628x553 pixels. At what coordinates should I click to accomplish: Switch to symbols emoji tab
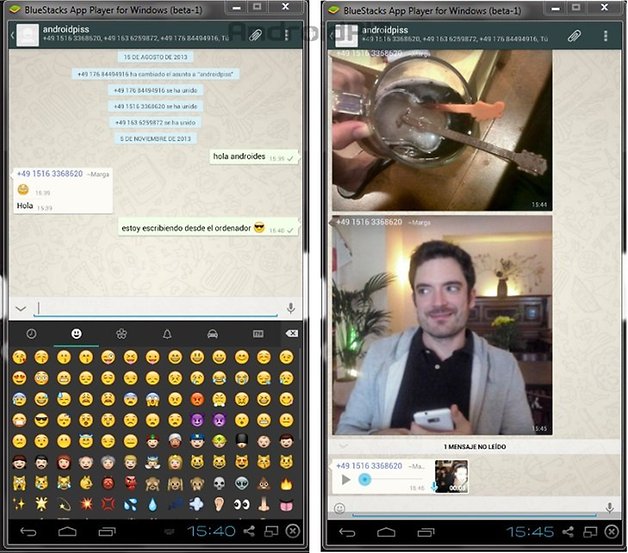pos(258,334)
